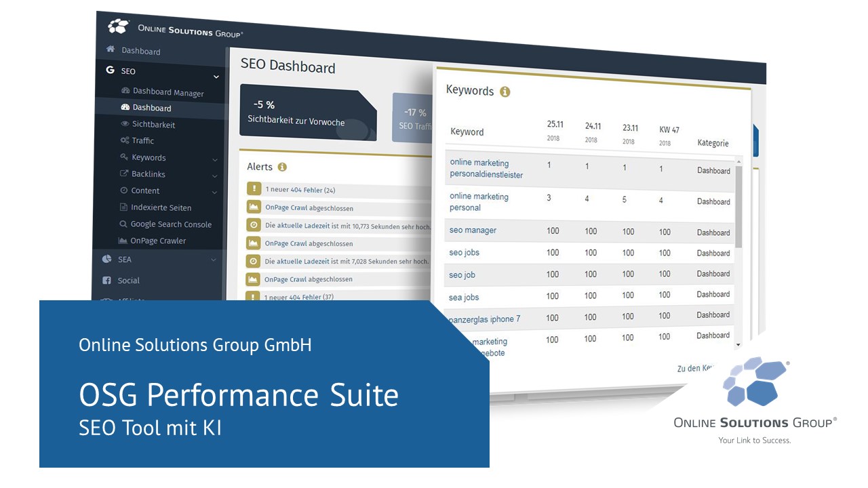Open the 'seo jobs' keyword link
868x488 pixels.
pos(465,253)
